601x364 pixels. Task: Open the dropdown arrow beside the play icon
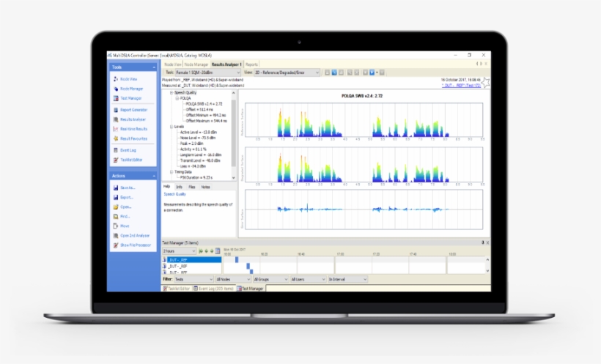click(x=377, y=73)
